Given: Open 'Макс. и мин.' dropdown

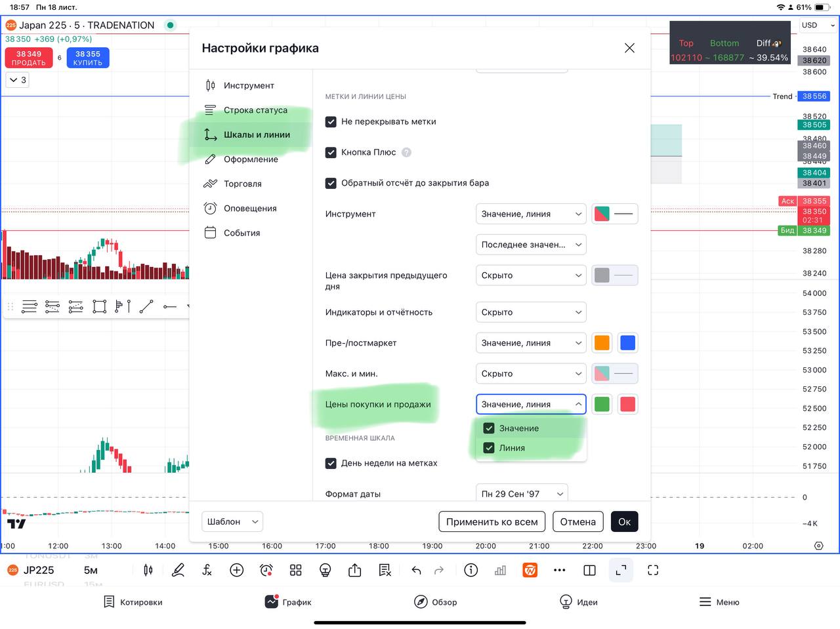Looking at the screenshot, I should coord(531,374).
